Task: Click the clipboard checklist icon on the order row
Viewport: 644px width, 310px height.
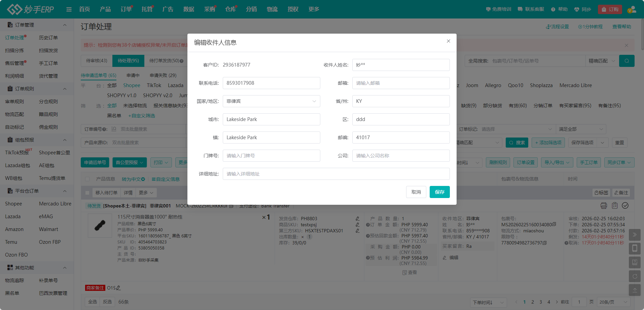Action: pos(615,205)
